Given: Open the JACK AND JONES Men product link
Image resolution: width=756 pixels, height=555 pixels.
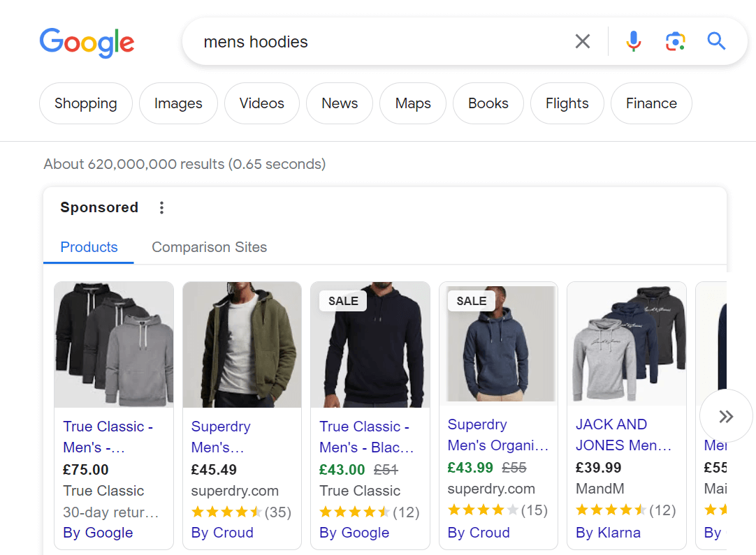Looking at the screenshot, I should coord(623,434).
